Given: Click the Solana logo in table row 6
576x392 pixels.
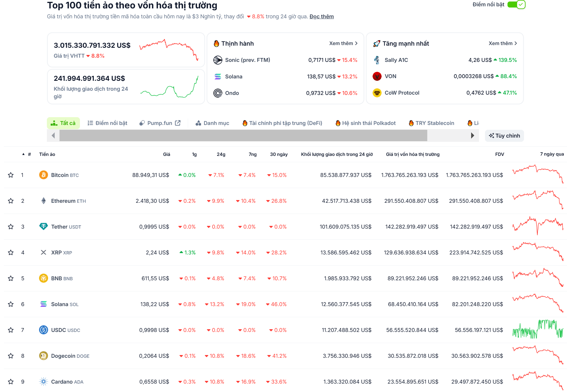Looking at the screenshot, I should (44, 304).
